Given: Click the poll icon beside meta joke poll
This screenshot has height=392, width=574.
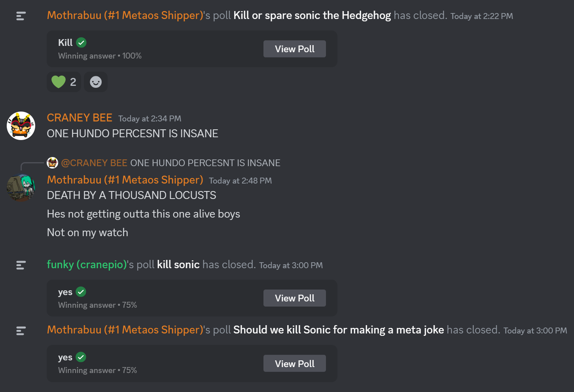Looking at the screenshot, I should tap(21, 331).
